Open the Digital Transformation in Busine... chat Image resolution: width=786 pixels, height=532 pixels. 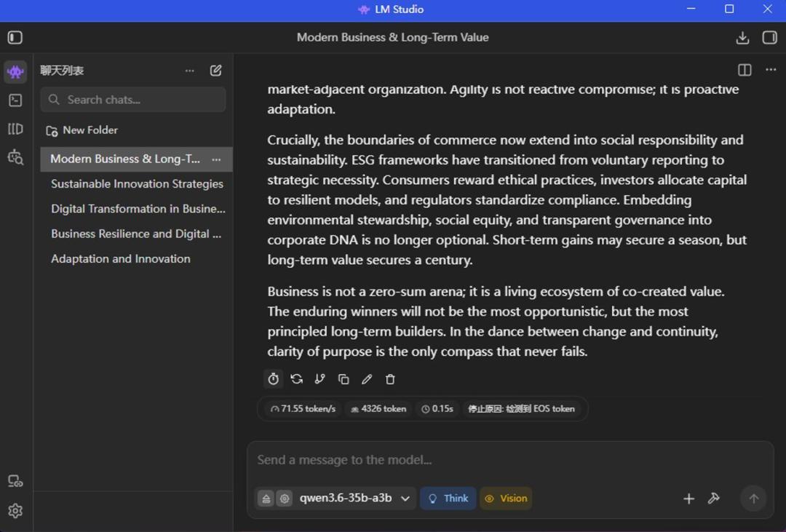click(x=136, y=209)
